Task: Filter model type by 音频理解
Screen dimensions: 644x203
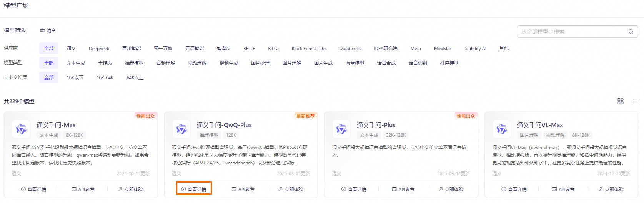Action: (x=166, y=63)
